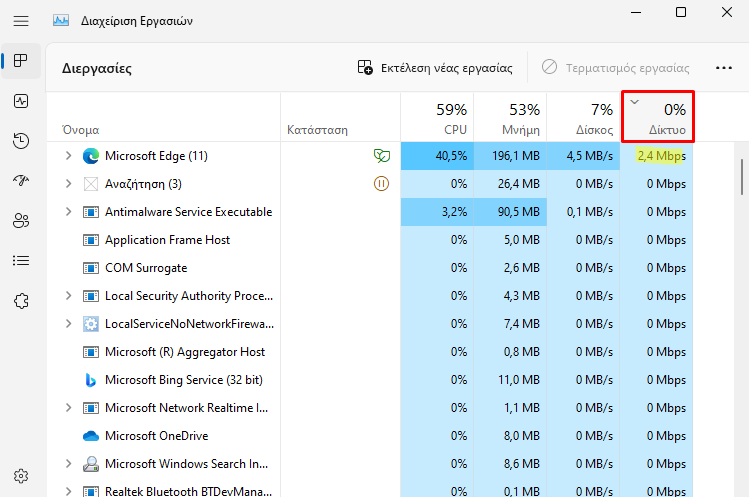Sort by the CPU column header
Screen dimensions: 749x497
pyautogui.click(x=437, y=117)
